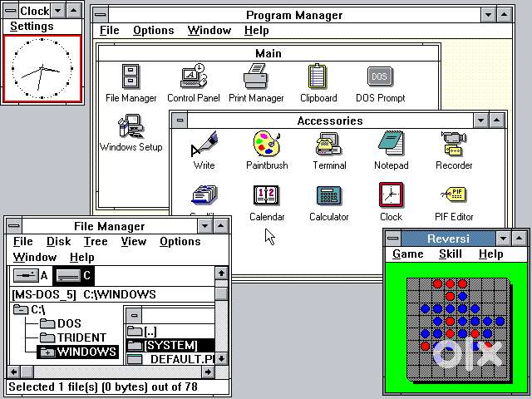Click File Manager vertical scroll up arrow
This screenshot has width=532, height=399.
[x=222, y=273]
